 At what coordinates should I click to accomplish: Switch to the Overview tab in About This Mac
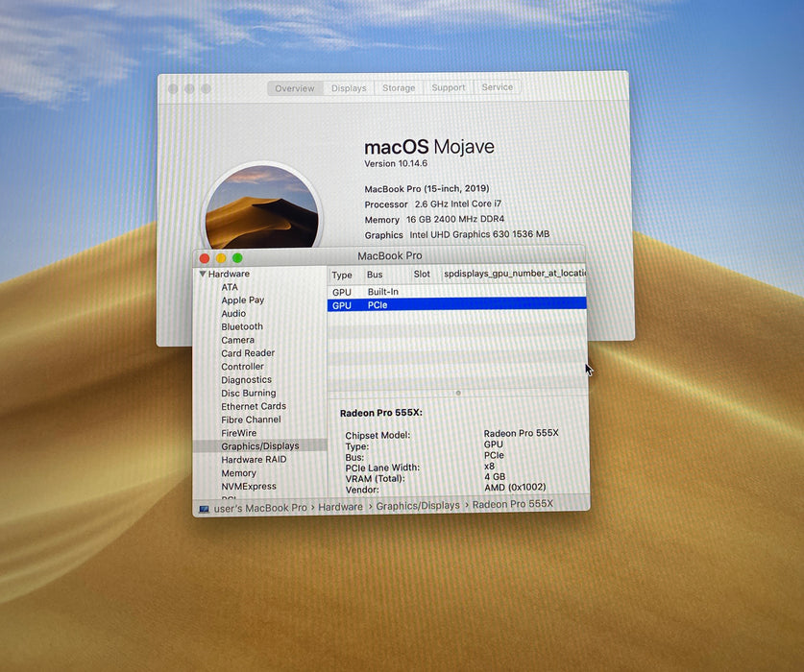(x=295, y=88)
